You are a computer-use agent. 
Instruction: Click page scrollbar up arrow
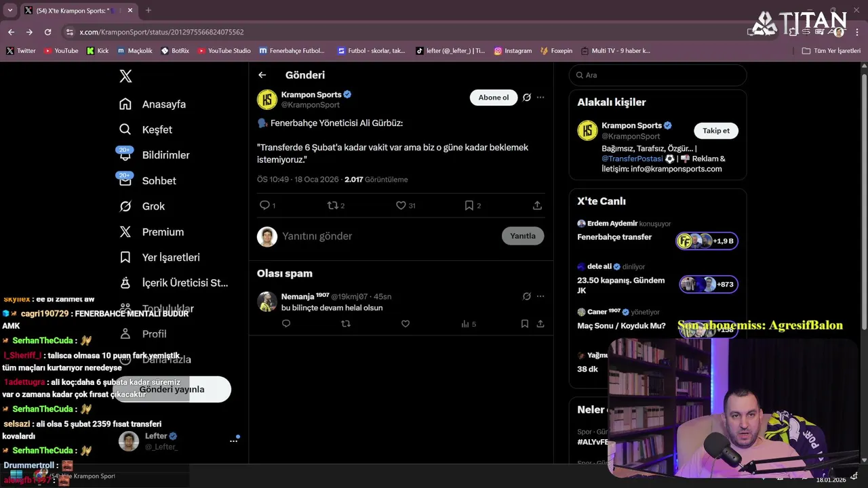coord(863,66)
